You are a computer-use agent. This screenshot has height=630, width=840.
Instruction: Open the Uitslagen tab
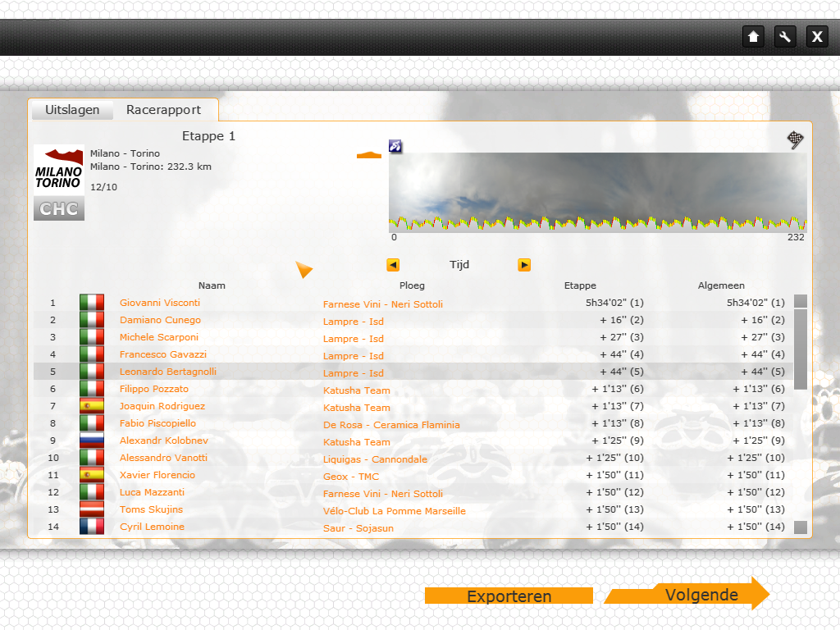(x=72, y=110)
